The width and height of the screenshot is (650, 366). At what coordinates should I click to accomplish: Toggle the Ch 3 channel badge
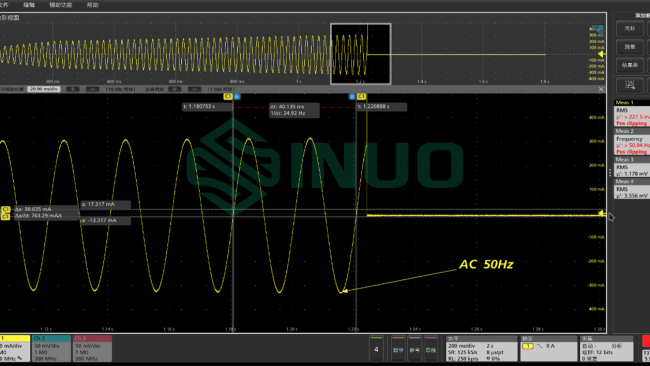coord(92,348)
